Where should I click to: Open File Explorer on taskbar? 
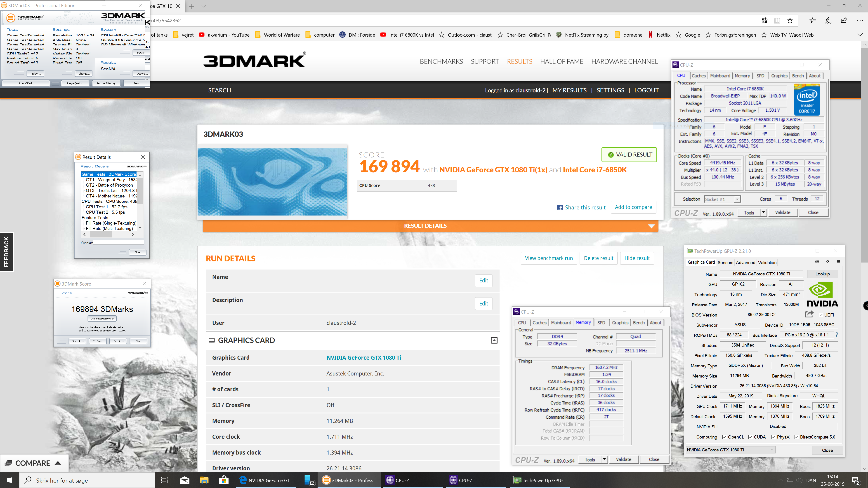204,480
